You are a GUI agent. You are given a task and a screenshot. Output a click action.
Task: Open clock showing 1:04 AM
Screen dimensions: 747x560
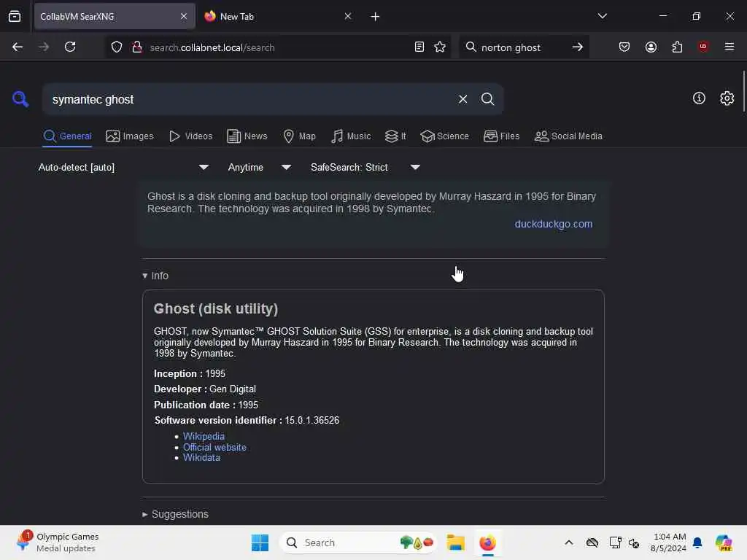pos(668,542)
